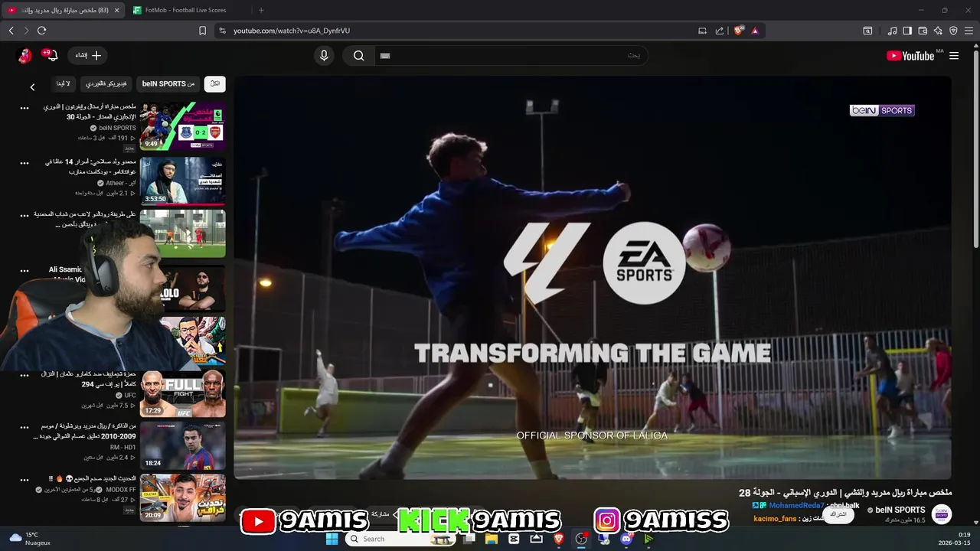This screenshot has height=551, width=980.
Task: Open the weather widget showing 15°C Nuageux
Action: coord(29,539)
